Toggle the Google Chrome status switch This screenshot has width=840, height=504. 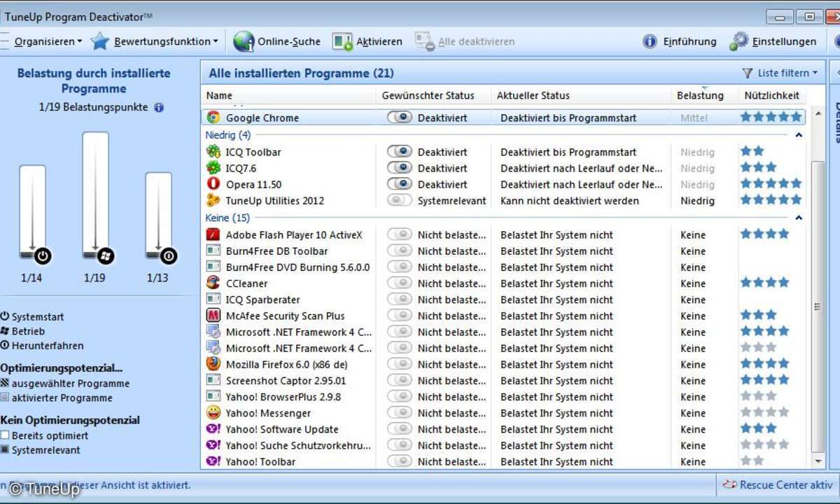[x=400, y=118]
